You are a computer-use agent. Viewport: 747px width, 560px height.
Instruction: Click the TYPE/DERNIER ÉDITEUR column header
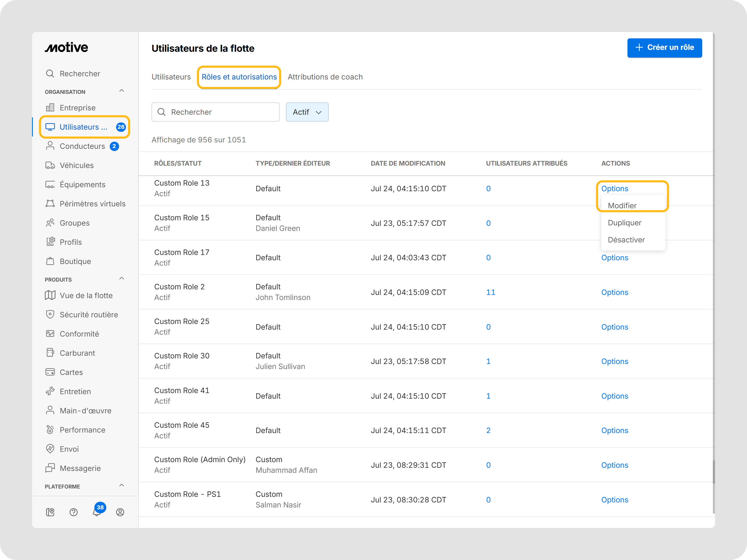[x=293, y=163]
